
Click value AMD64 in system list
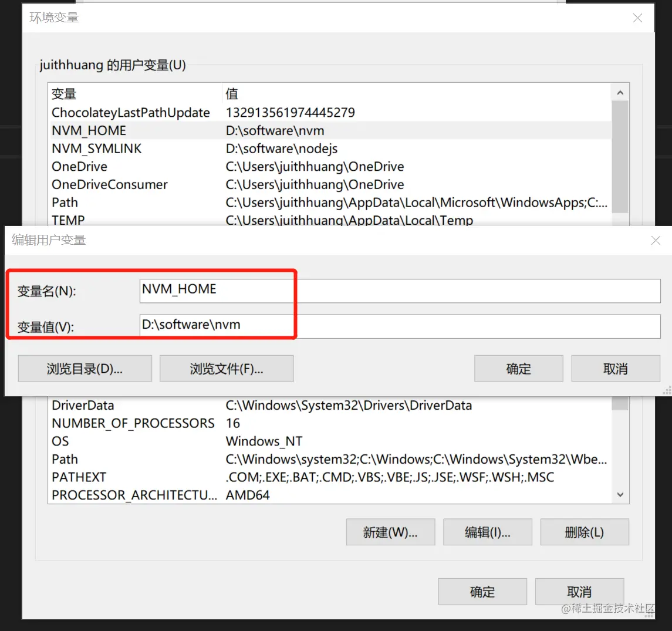(x=248, y=495)
